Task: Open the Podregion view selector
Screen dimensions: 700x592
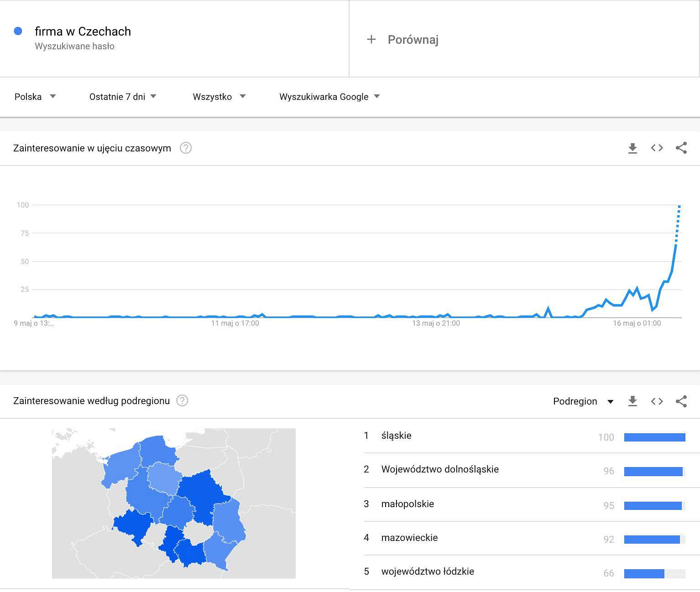Action: coord(583,401)
